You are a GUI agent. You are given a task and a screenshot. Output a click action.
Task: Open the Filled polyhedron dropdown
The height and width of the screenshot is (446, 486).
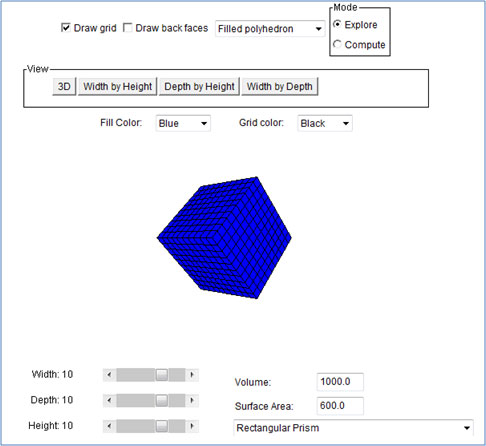pos(270,29)
